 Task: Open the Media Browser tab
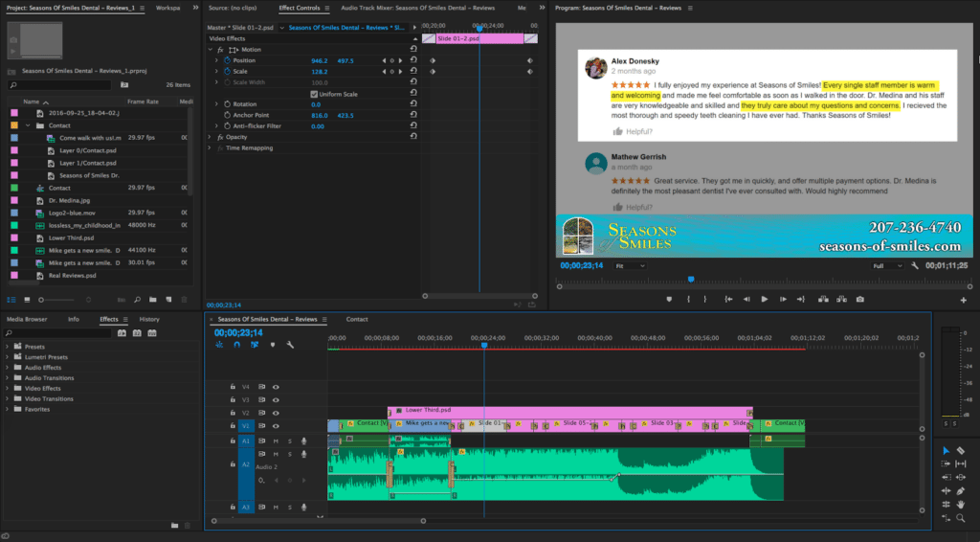click(x=27, y=319)
